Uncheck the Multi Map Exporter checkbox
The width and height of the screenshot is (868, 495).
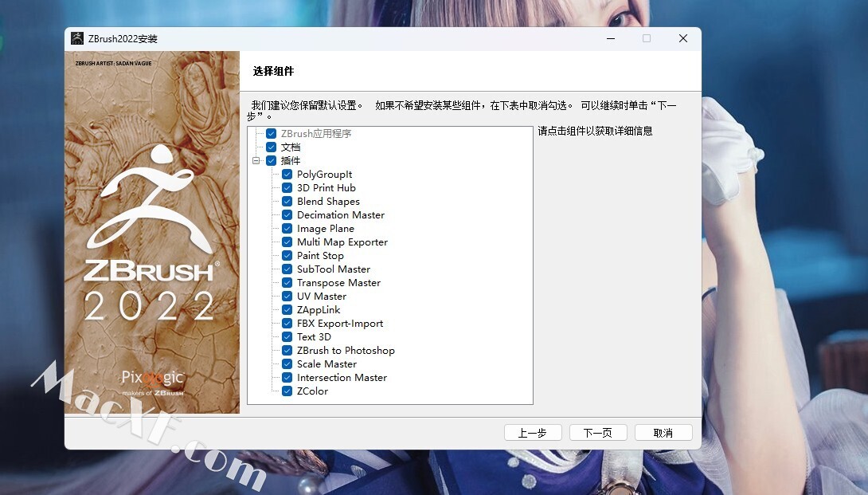pyautogui.click(x=287, y=242)
